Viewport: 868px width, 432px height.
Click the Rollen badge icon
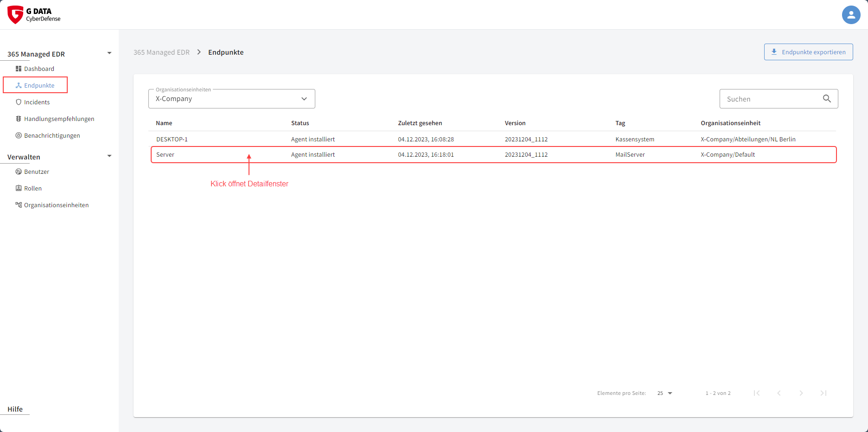[19, 188]
